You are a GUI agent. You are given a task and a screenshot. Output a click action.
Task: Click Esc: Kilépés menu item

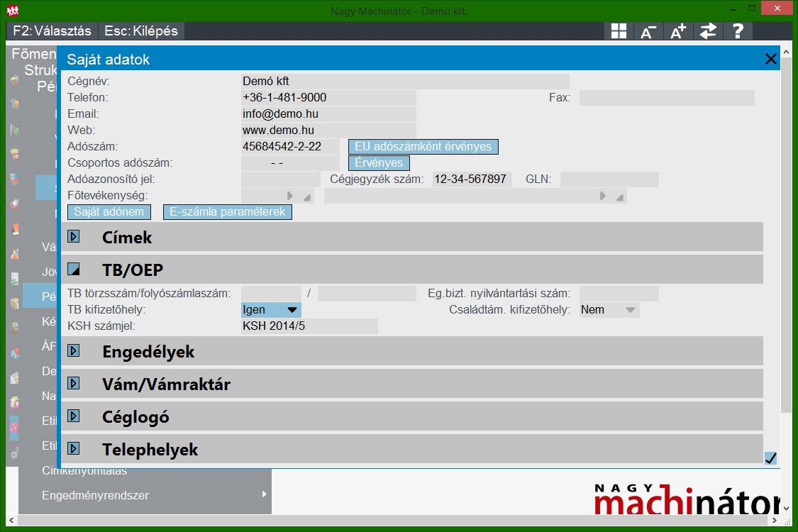(141, 31)
